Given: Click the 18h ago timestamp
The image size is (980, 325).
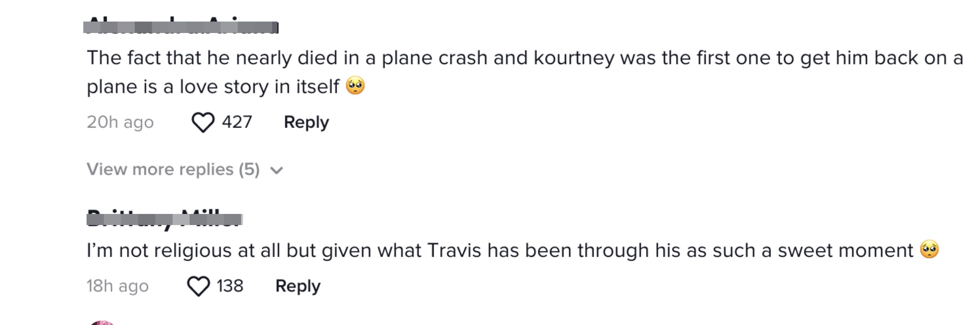Looking at the screenshot, I should tap(118, 286).
